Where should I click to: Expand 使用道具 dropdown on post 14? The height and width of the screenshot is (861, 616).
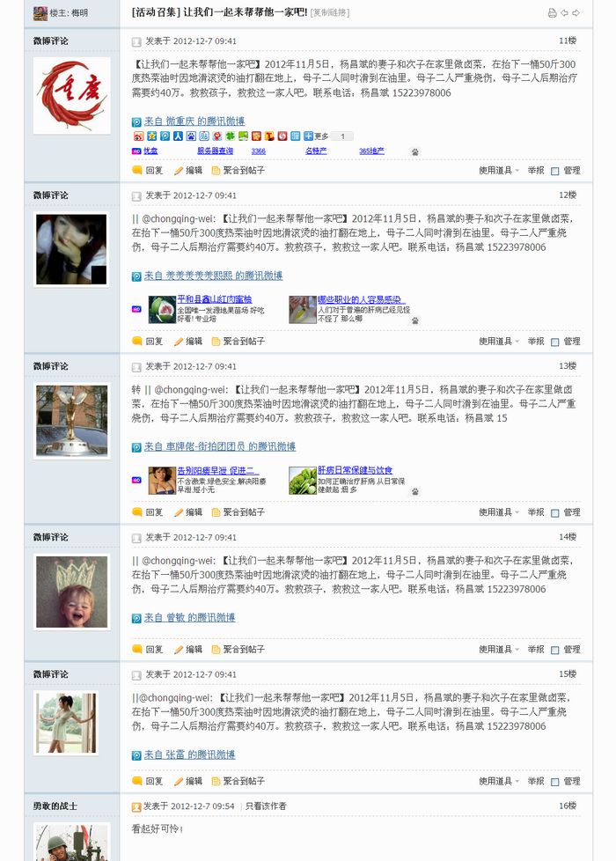[x=498, y=649]
